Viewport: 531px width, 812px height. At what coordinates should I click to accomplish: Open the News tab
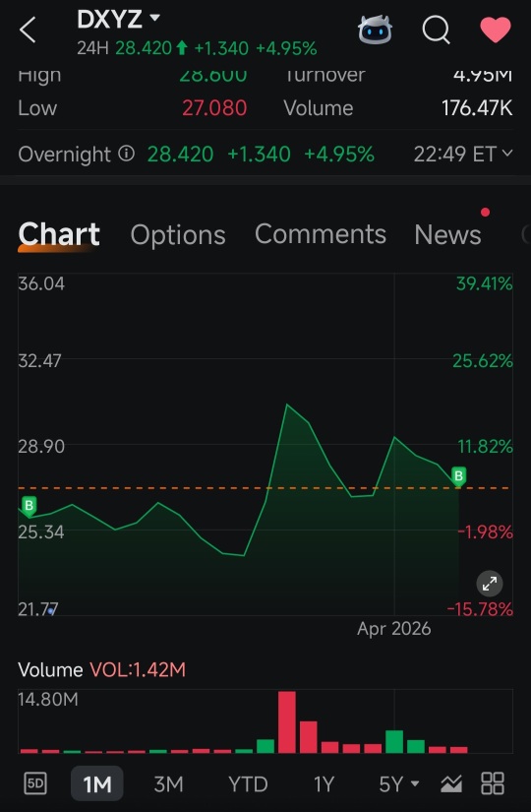[447, 234]
